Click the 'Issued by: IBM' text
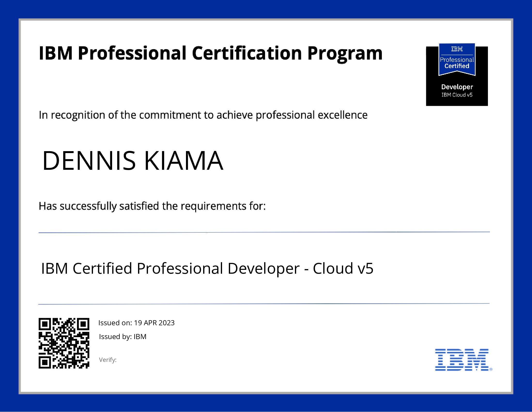 pos(123,337)
